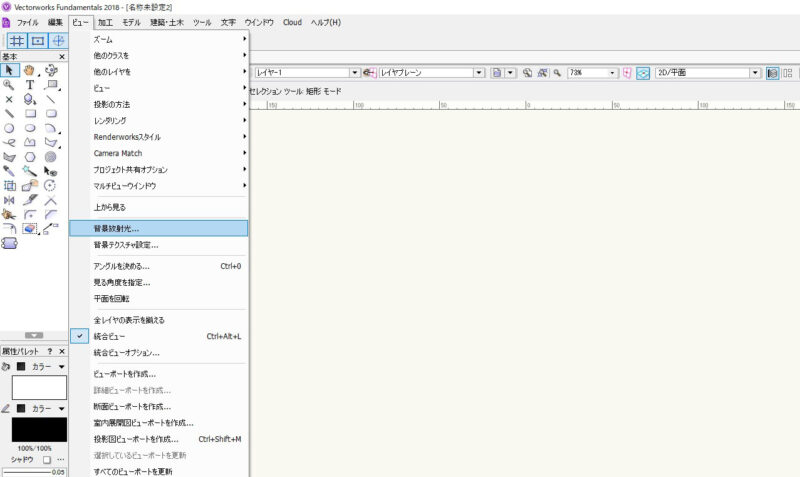Choose 上から見る menu entry
800x477 pixels.
[159, 207]
